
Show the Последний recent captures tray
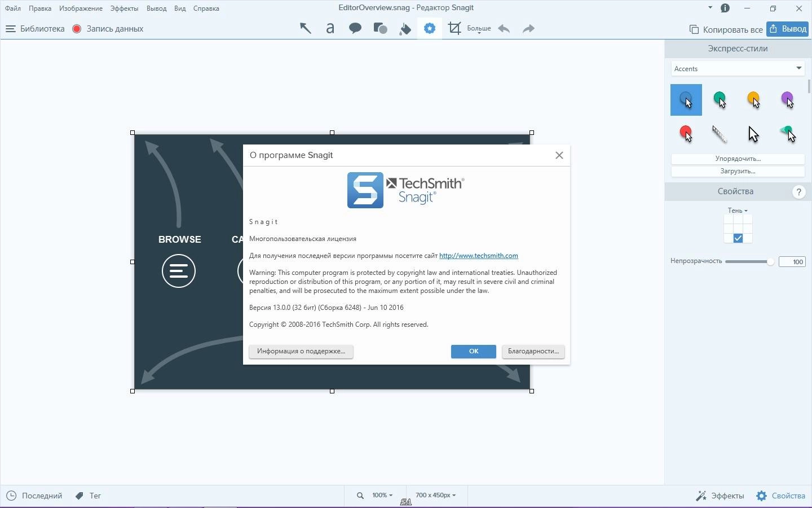[34, 496]
